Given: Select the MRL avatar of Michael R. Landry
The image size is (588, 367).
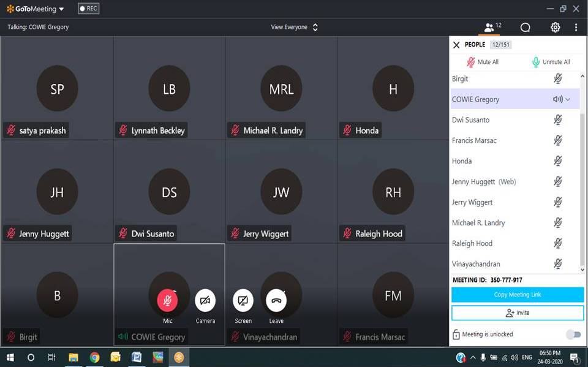Looking at the screenshot, I should coord(281,89).
